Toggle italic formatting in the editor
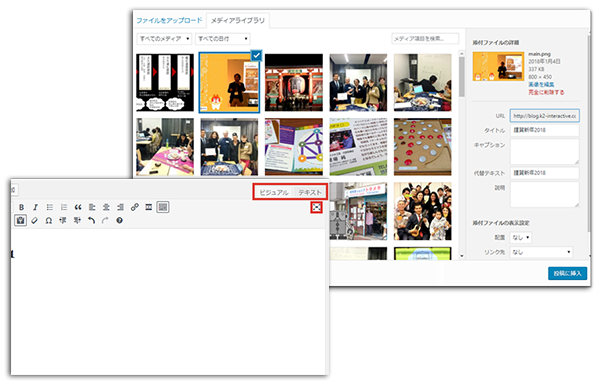The height and width of the screenshot is (388, 600). pos(35,207)
